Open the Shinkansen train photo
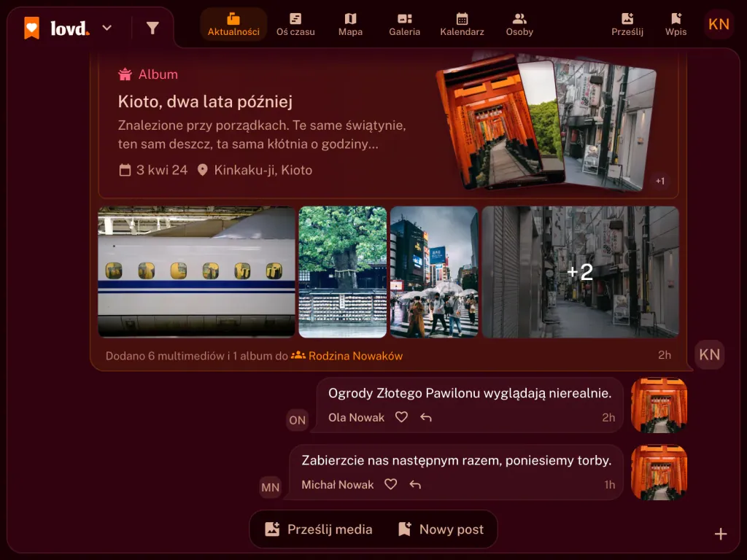The image size is (747, 560). tap(196, 272)
